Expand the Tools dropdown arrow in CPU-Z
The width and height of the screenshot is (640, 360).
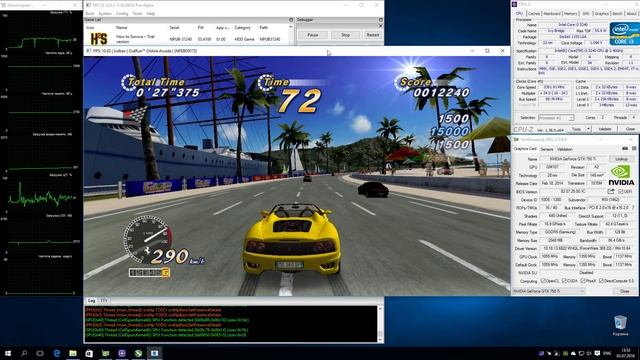click(x=589, y=129)
